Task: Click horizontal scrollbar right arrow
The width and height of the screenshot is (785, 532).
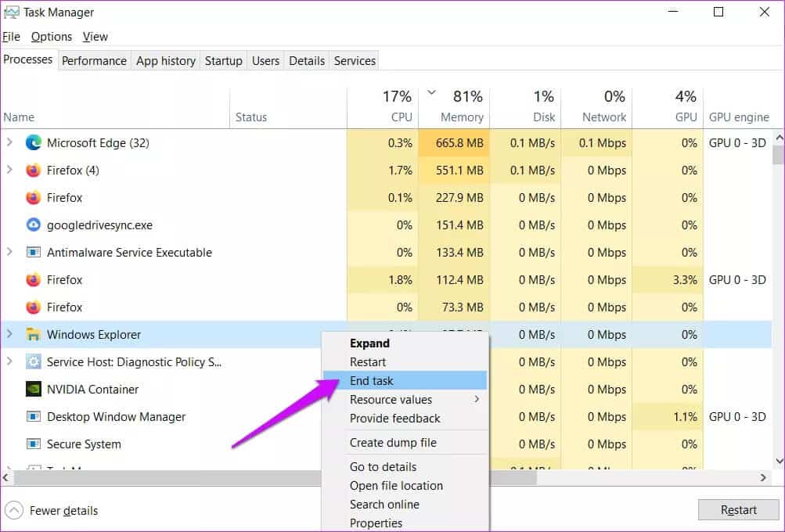Action: pyautogui.click(x=763, y=477)
